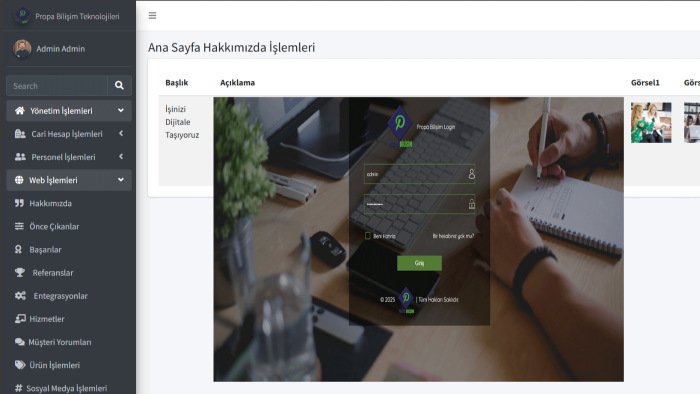Expand the Personel İşlemleri arrow

(121, 157)
